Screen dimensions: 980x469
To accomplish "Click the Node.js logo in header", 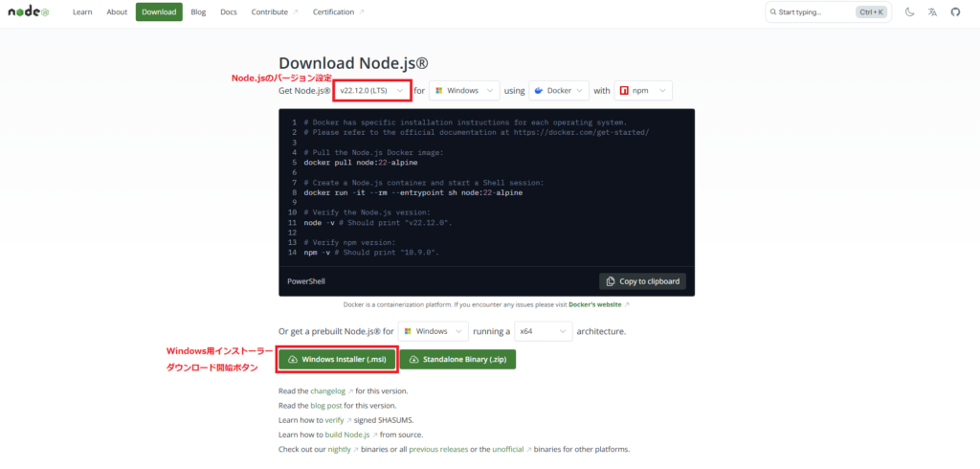I will 29,11.
